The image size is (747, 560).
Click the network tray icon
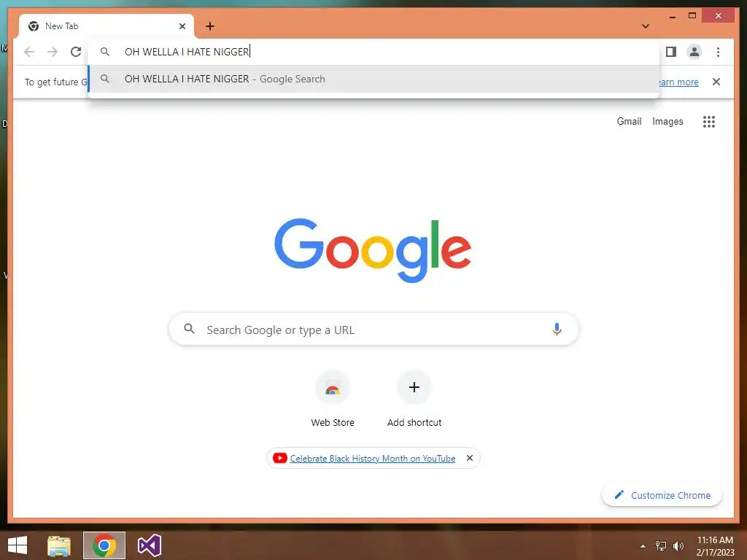pos(661,545)
